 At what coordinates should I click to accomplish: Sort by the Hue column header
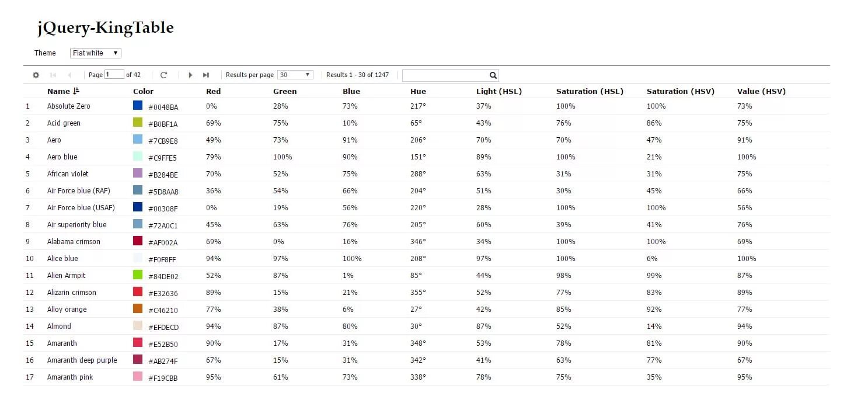tap(418, 91)
